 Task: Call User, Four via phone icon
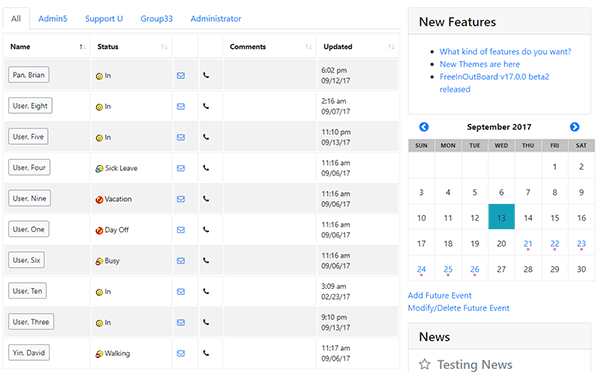206,168
